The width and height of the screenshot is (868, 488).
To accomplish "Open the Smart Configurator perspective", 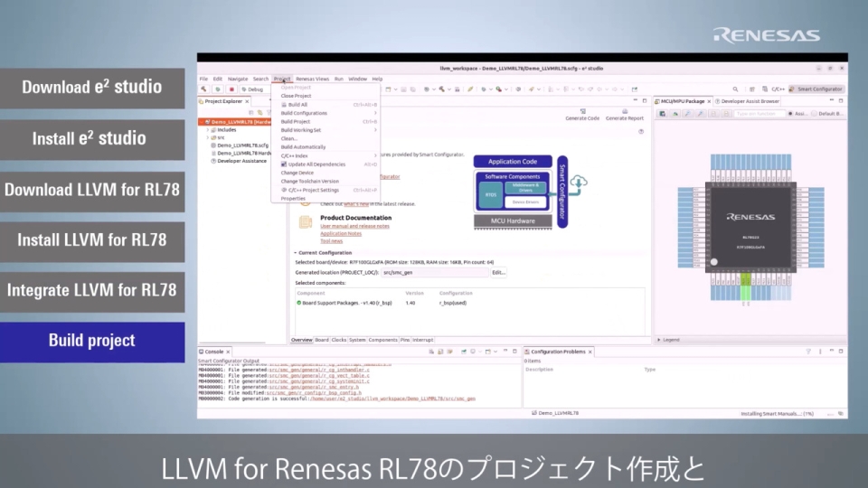I will pos(816,89).
